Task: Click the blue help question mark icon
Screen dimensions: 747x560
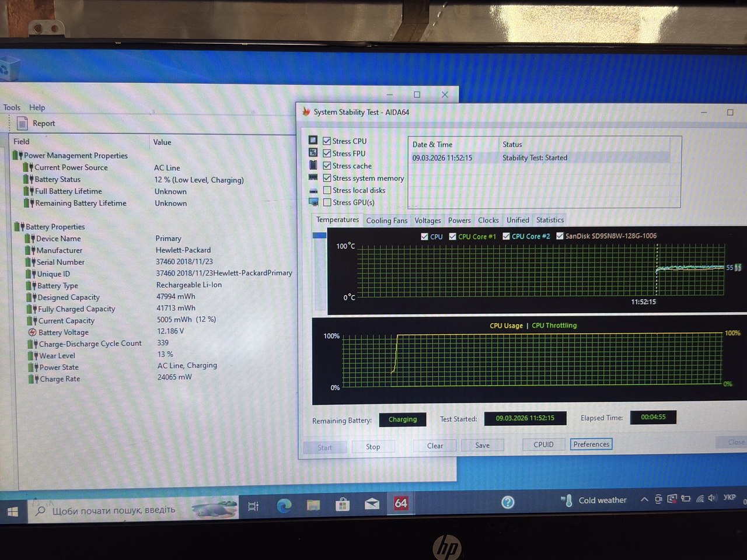Action: click(508, 502)
